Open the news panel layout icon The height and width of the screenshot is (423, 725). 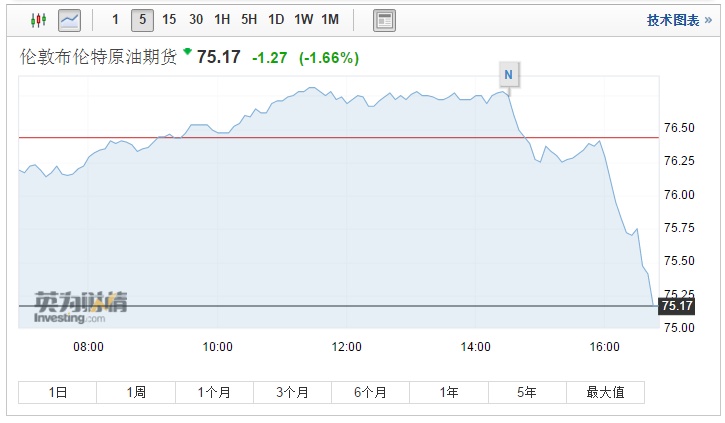383,20
